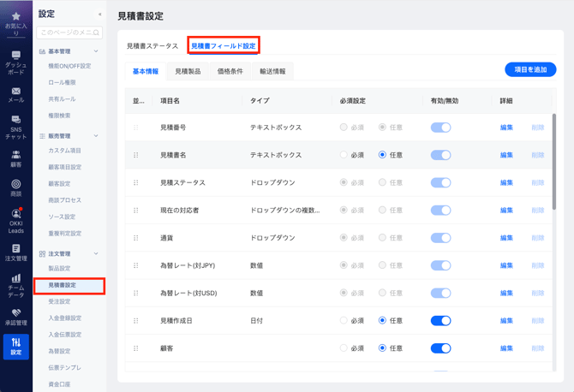
Task: Click 編集 for 見積書名 row
Action: (x=506, y=155)
